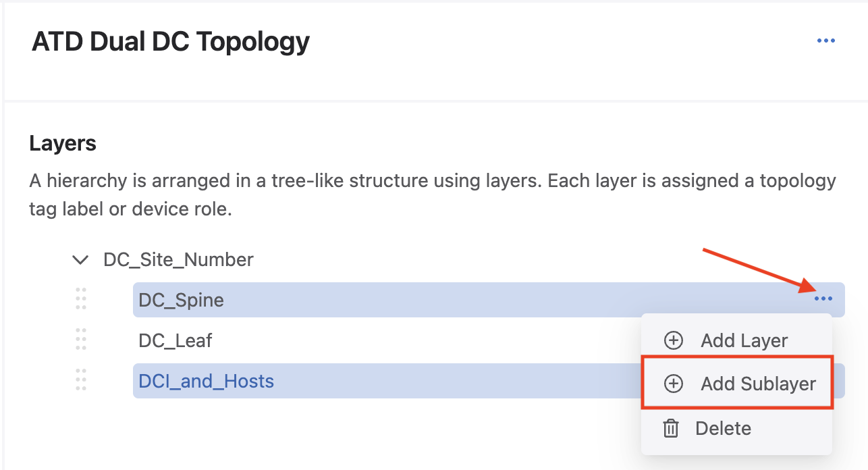
Task: Select the DC_Leaf layer
Action: (175, 340)
